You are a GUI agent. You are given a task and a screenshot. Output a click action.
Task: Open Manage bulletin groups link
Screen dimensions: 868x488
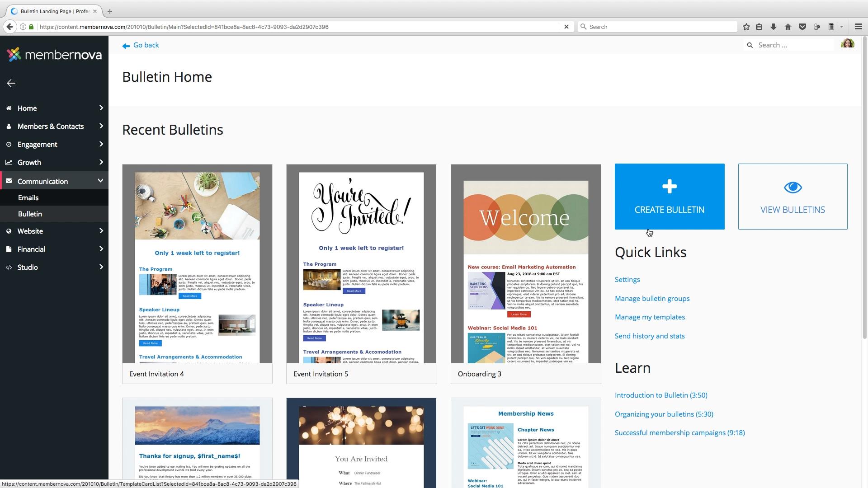(x=652, y=299)
